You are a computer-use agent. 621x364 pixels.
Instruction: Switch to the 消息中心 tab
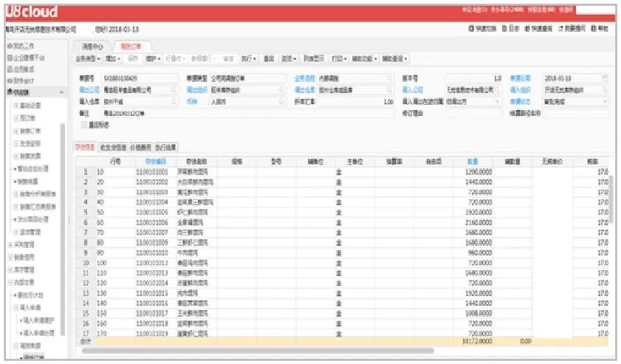pyautogui.click(x=92, y=47)
